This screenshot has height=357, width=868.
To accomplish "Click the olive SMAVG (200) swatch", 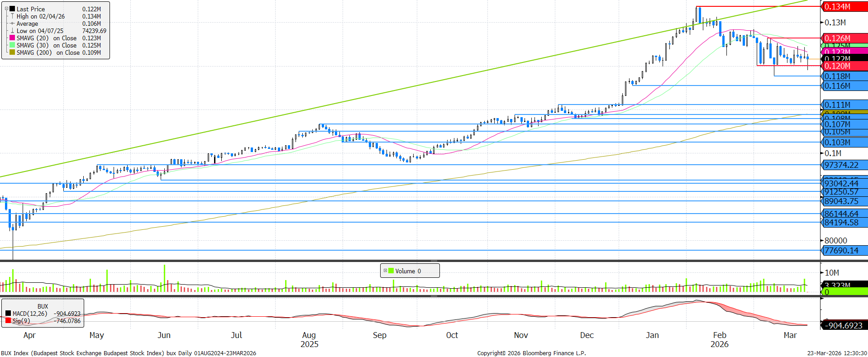I will click(12, 52).
